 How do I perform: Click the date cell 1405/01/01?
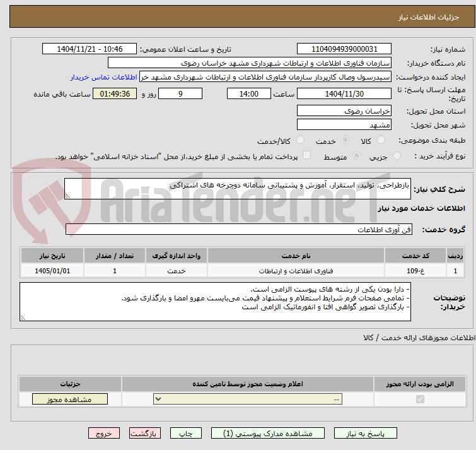click(x=52, y=271)
